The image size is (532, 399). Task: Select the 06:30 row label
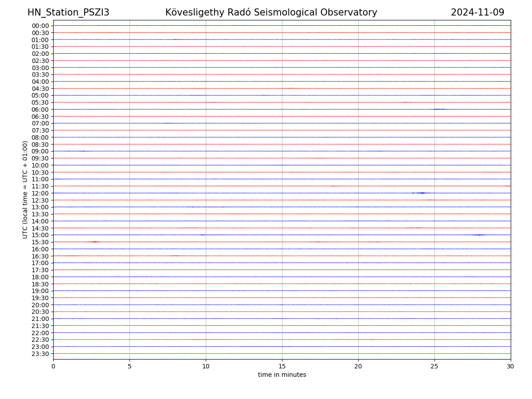[40, 116]
